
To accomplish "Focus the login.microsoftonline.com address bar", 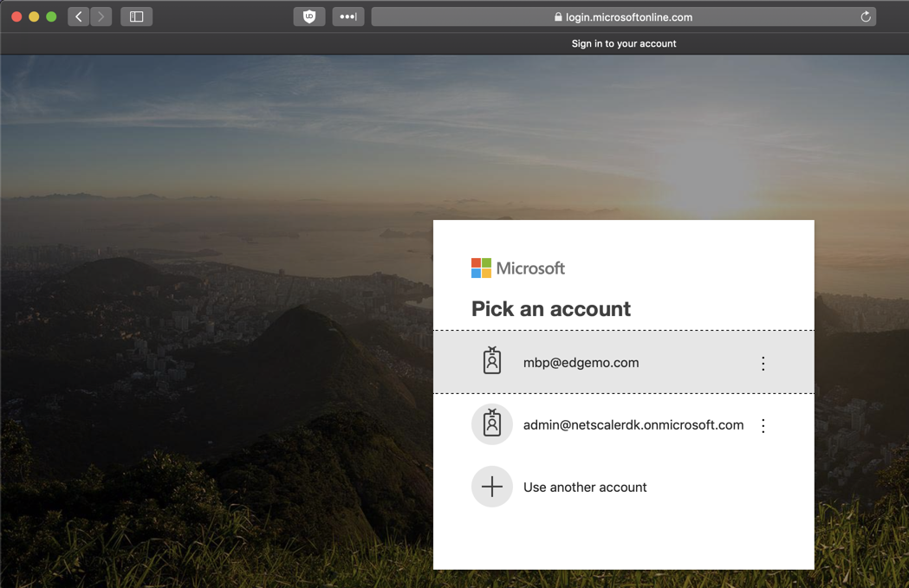I will tap(623, 16).
